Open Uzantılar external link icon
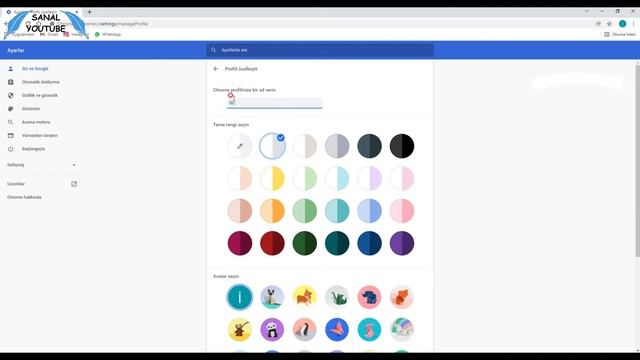Viewport: 640px width, 360px height. (74, 184)
